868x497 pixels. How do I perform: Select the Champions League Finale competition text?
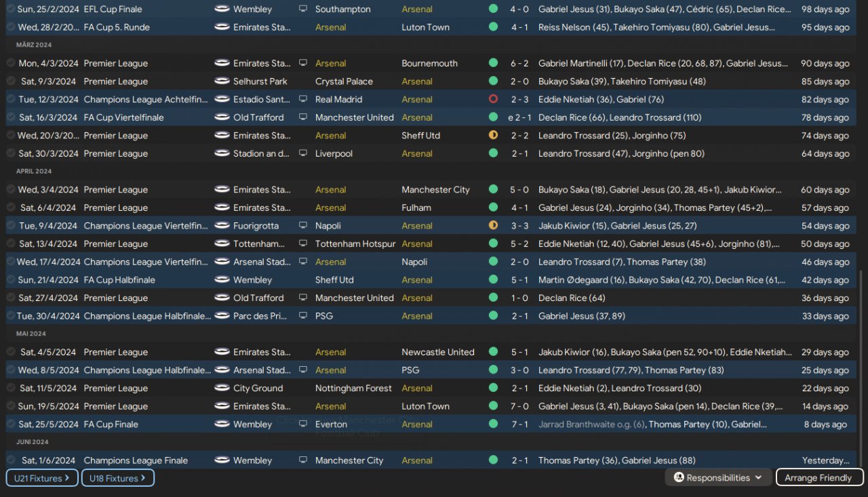(136, 460)
